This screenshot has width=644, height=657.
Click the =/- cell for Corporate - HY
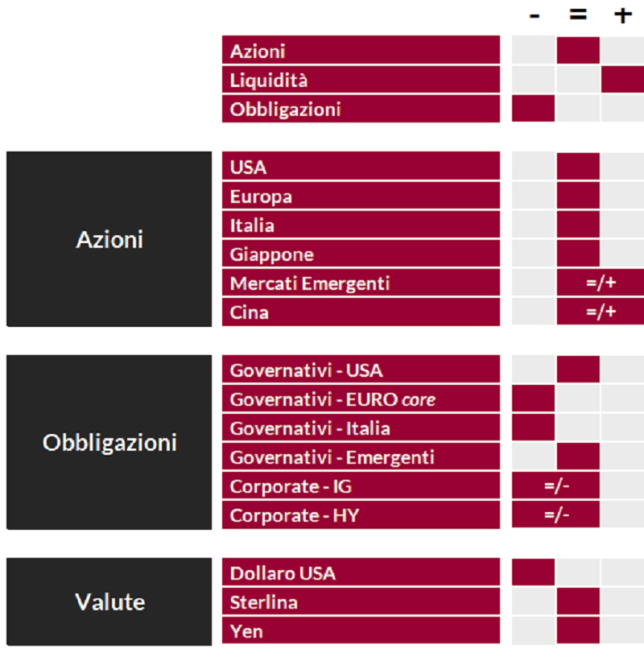555,514
